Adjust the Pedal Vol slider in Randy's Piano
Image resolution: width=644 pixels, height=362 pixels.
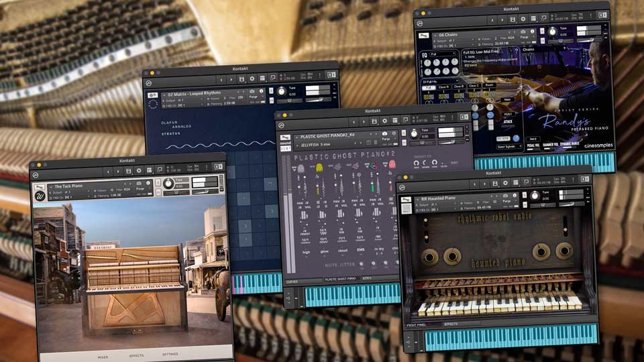click(x=533, y=149)
